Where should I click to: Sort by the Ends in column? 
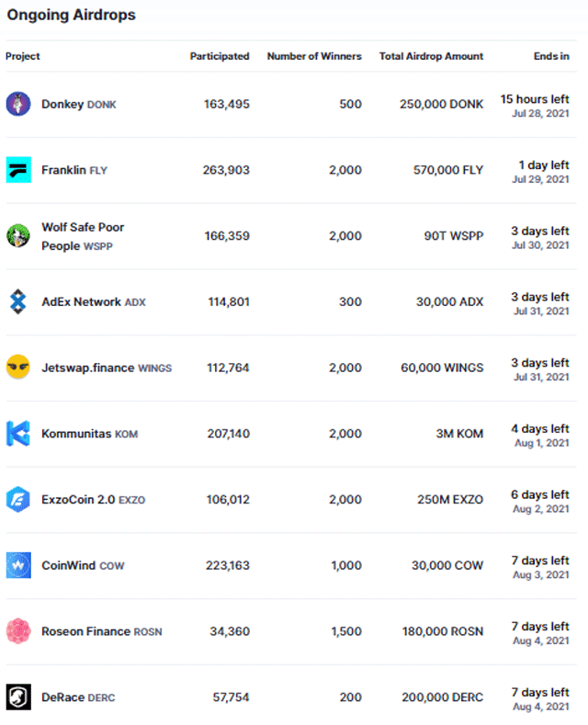point(551,56)
